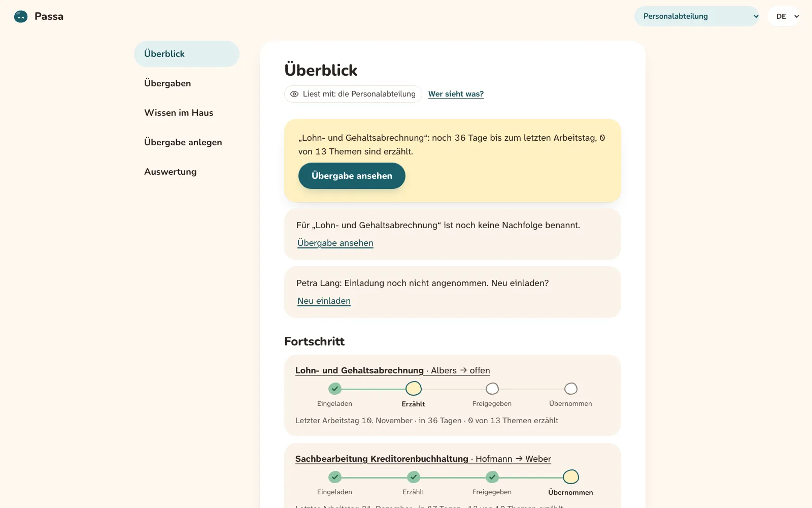Click the Passa logo icon
Image resolution: width=812 pixels, height=508 pixels.
pos(21,16)
